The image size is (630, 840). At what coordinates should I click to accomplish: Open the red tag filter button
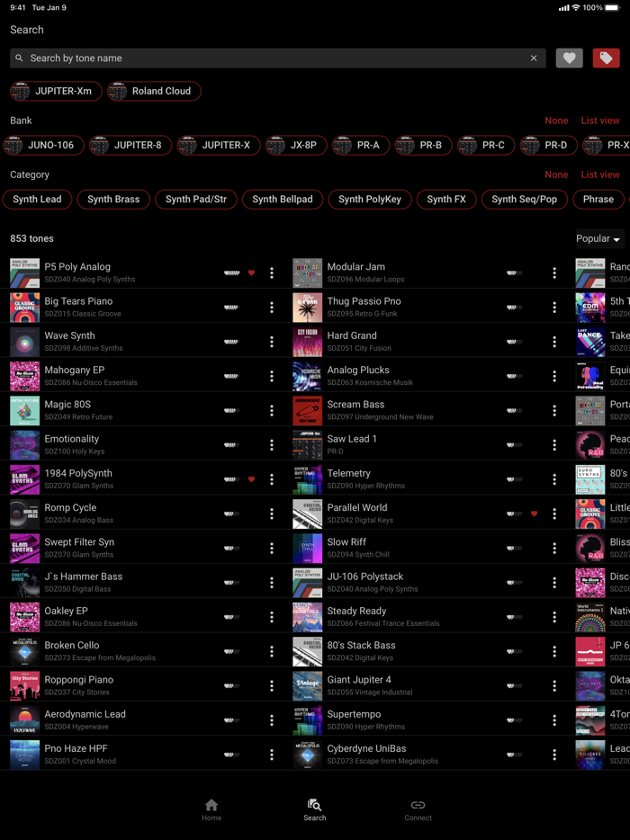pyautogui.click(x=606, y=58)
